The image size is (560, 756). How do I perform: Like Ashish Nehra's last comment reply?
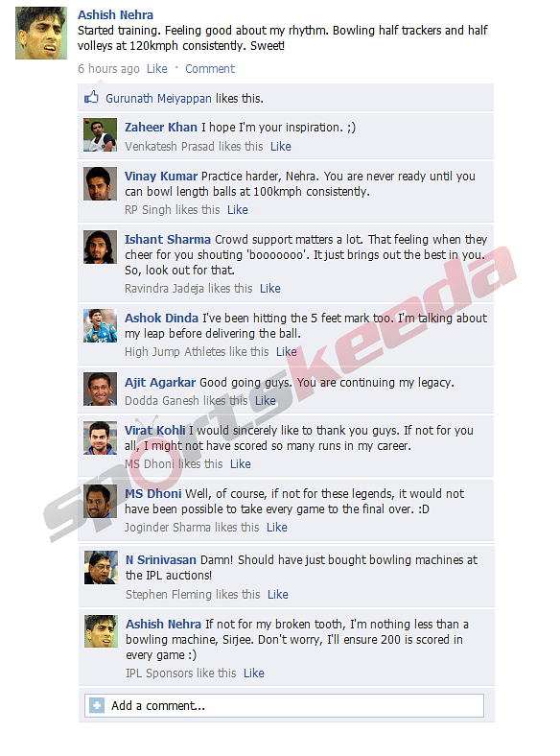point(254,673)
